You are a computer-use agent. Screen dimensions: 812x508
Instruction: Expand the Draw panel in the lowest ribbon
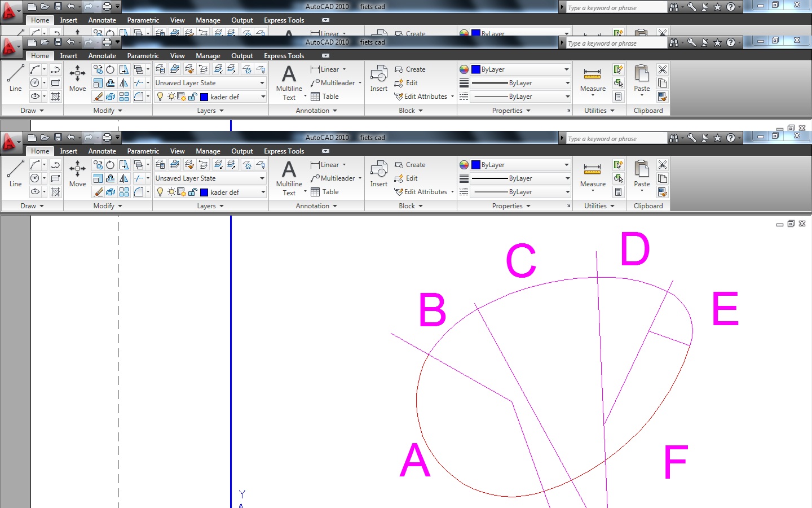pos(32,206)
